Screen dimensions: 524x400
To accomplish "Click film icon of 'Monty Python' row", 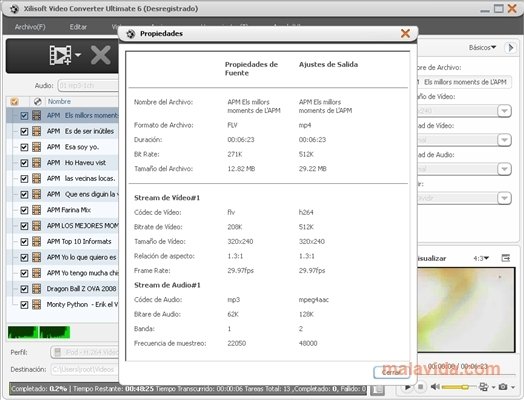I will [36, 304].
